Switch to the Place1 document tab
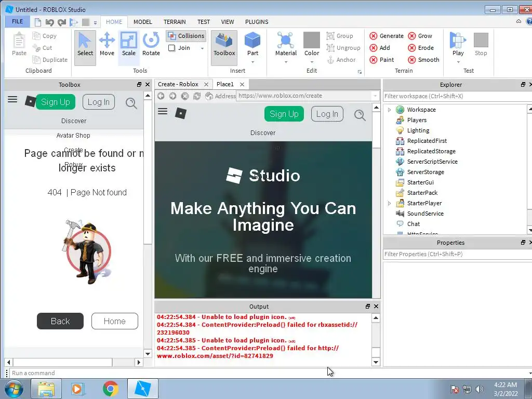Image resolution: width=532 pixels, height=399 pixels. pyautogui.click(x=225, y=84)
